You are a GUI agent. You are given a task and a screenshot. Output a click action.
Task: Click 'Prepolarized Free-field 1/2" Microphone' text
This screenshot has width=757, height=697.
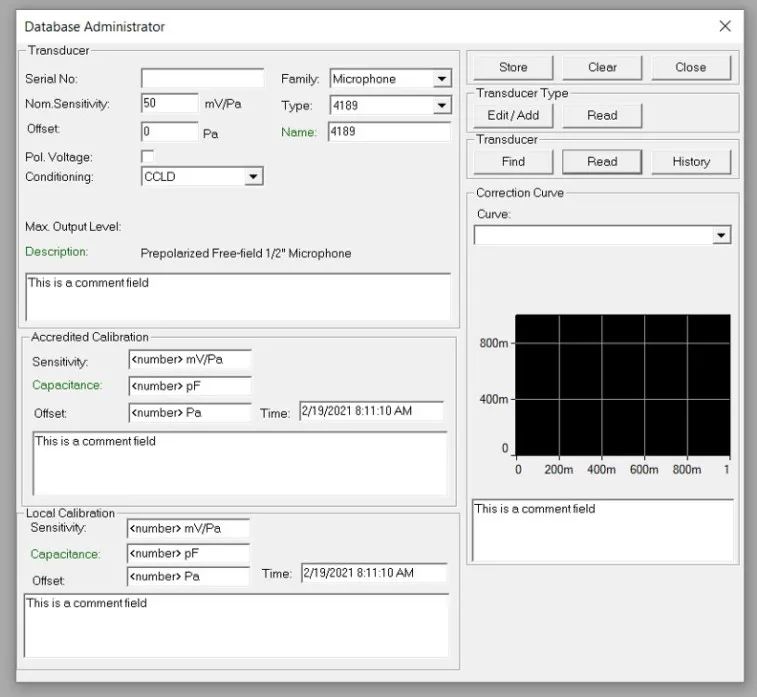click(246, 253)
